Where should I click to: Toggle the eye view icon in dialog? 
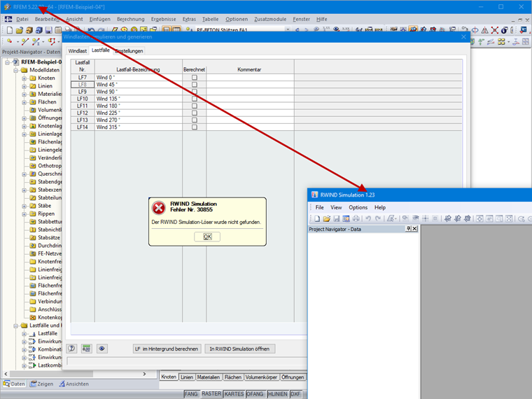pos(101,349)
